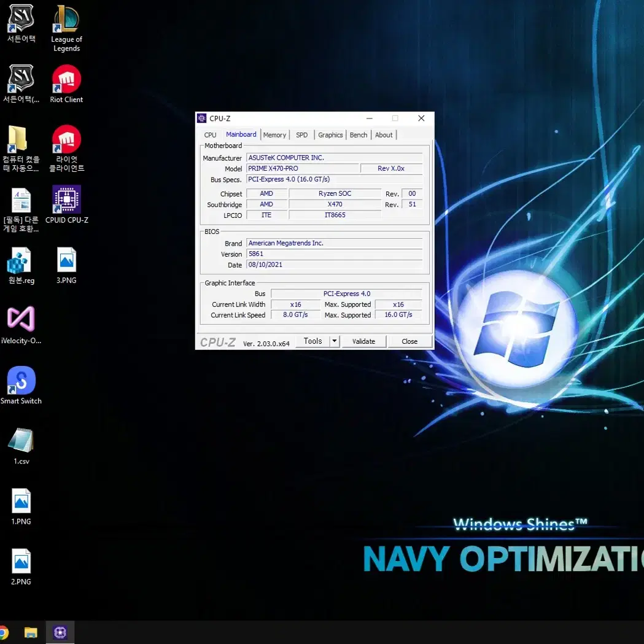Click the Ver. 2.03.0.x64 version label

(266, 344)
